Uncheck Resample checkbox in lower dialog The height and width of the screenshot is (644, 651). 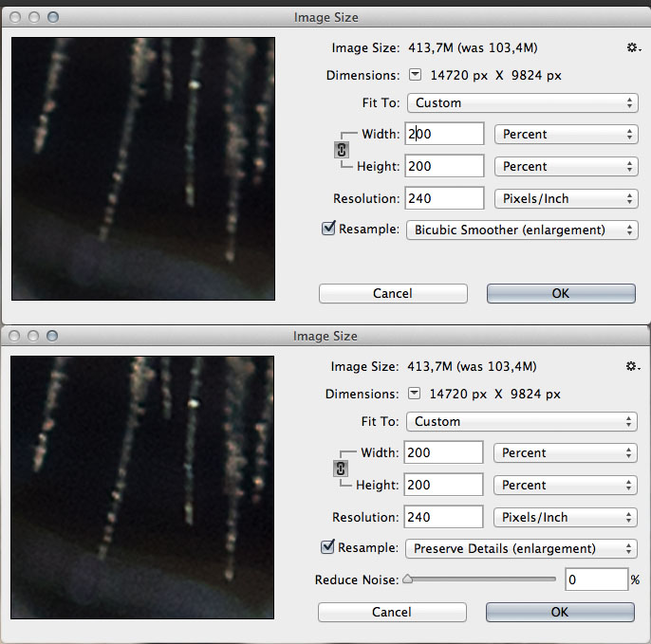327,547
